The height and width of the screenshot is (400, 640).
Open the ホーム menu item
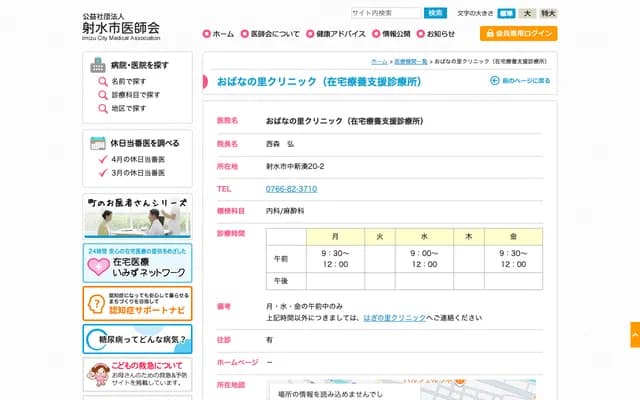218,34
